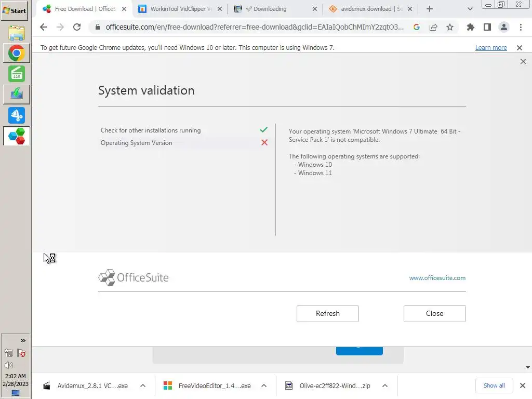Viewport: 532px width, 399px height.
Task: Open the blue VidClipper scissors icon
Action: point(16,115)
